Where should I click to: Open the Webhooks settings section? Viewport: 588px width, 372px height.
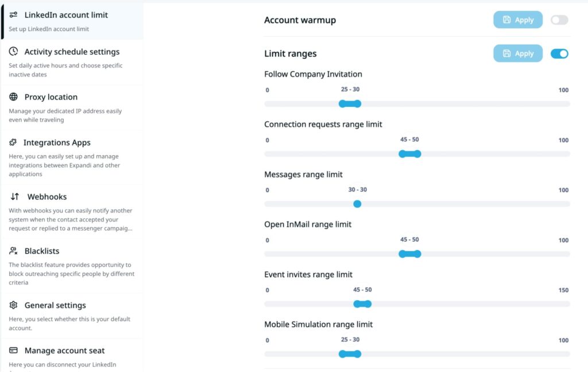click(x=47, y=197)
